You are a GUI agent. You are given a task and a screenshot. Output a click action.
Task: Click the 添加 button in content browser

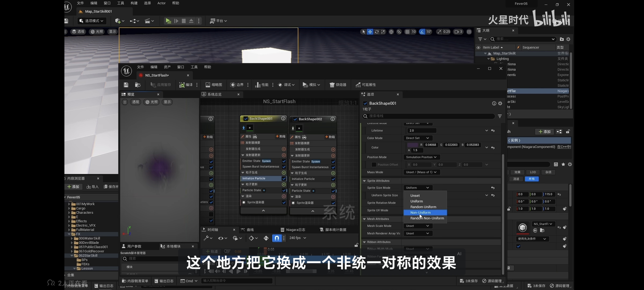pyautogui.click(x=73, y=187)
